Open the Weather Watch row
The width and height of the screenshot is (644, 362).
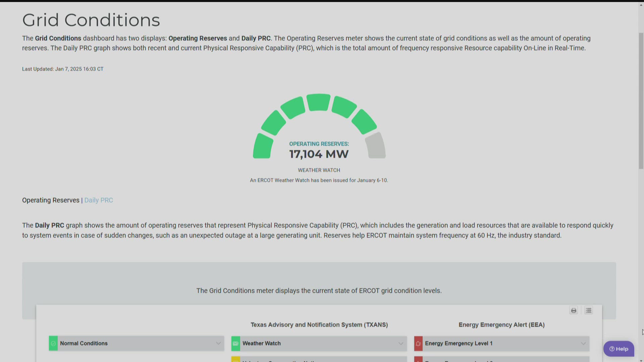[319, 343]
